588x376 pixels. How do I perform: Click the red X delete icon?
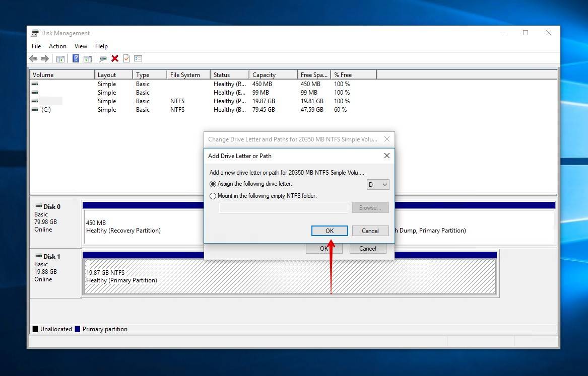pyautogui.click(x=114, y=58)
